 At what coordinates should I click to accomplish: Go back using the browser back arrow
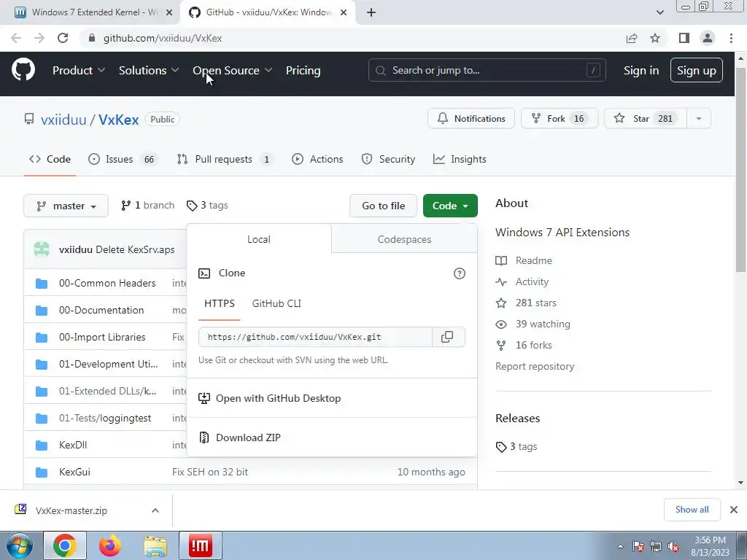16,38
